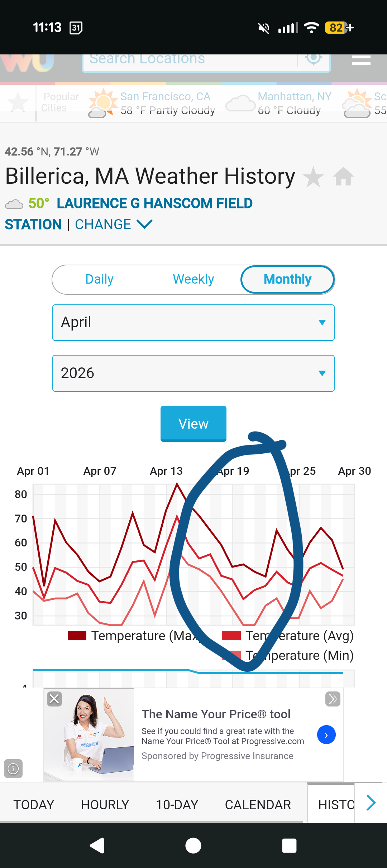Tap the blue arrow on Progressive ad
The width and height of the screenshot is (387, 868).
point(326,735)
